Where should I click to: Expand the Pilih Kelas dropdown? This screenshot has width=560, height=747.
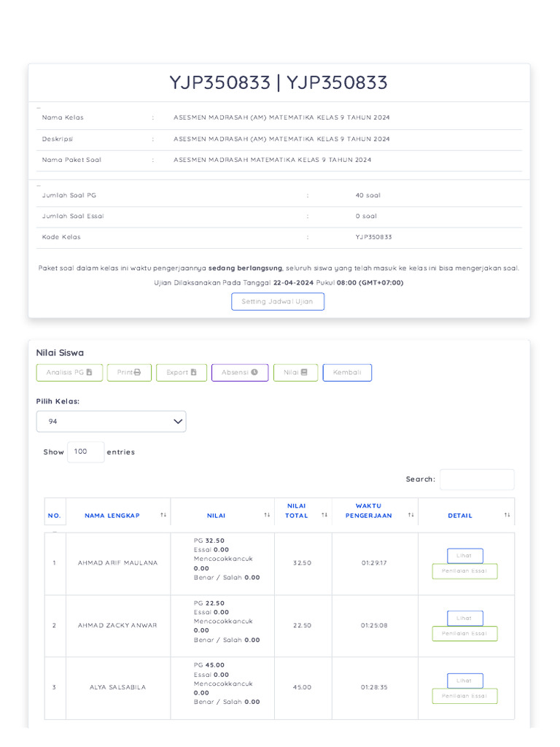click(112, 422)
